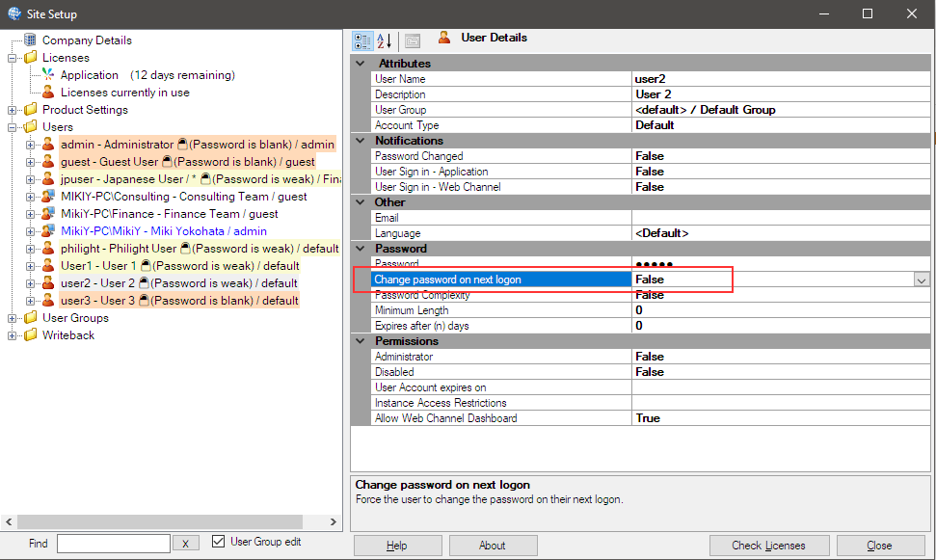Click the user icon next to philight - Philight User
The width and height of the screenshot is (936, 560).
click(48, 248)
